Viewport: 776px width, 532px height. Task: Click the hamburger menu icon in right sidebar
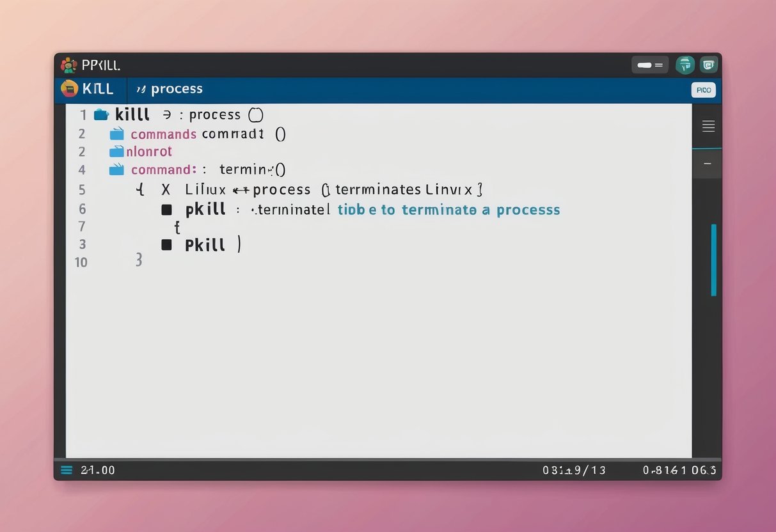(x=708, y=126)
